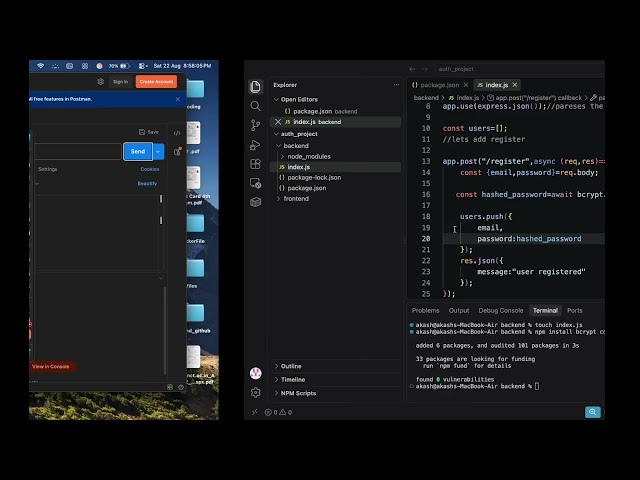Click the date and time in menu bar
Screen dimensions: 640x480
(x=182, y=66)
